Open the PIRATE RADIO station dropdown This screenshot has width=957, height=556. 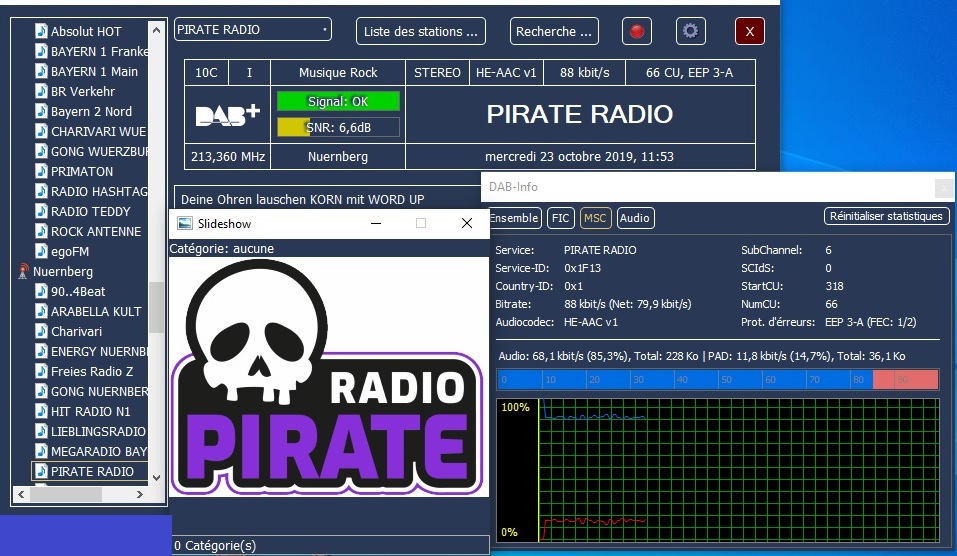coord(253,29)
